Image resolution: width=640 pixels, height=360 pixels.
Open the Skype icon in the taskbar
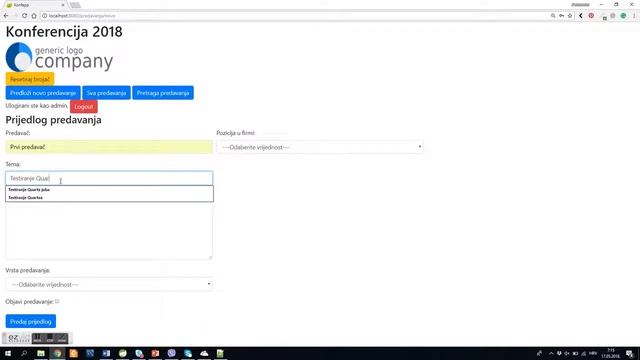click(188, 353)
